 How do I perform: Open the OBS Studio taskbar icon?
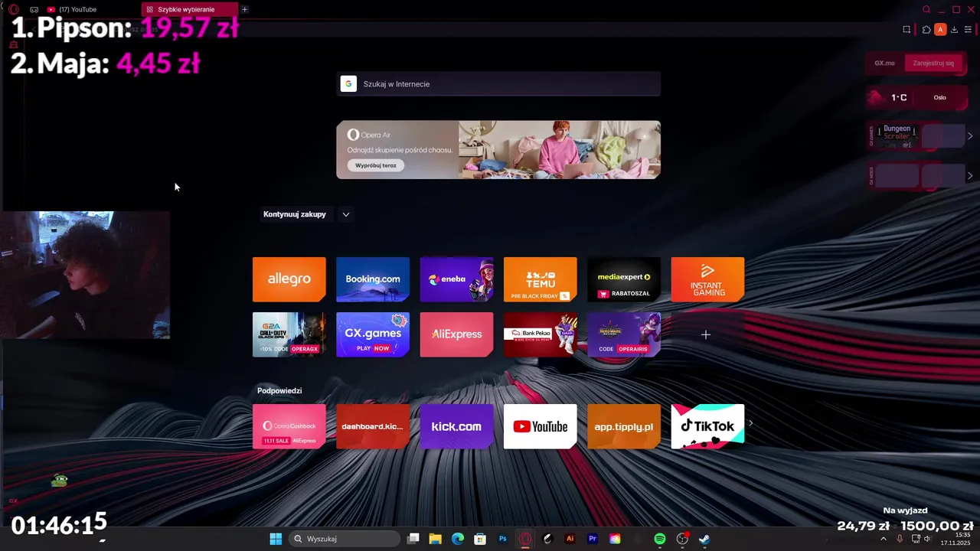point(682,539)
